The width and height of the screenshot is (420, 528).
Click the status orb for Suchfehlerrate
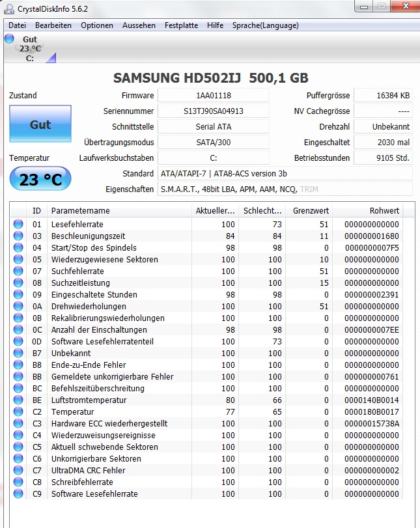(18, 271)
